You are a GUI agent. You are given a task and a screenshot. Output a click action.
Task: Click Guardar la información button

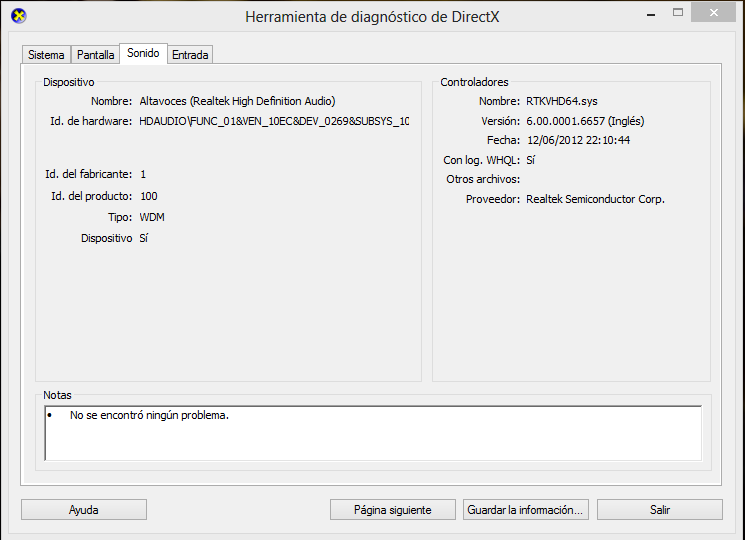[525, 510]
